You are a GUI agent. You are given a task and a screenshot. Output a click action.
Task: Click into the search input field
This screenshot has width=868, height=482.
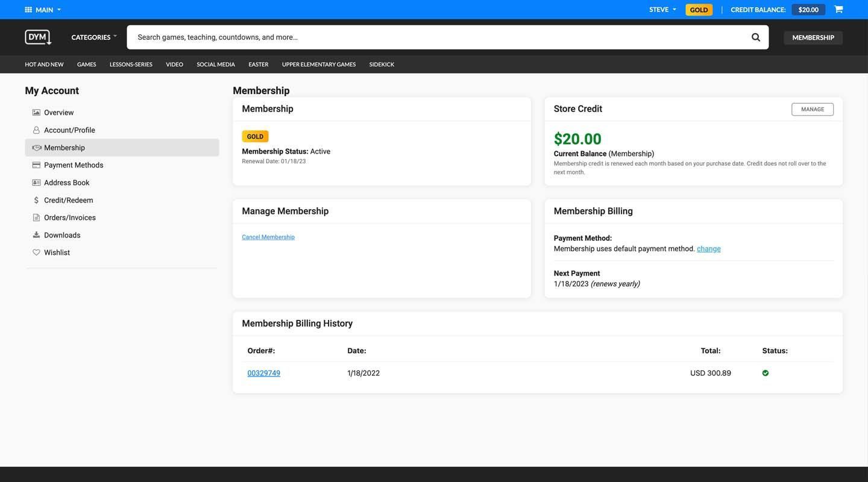click(434, 37)
